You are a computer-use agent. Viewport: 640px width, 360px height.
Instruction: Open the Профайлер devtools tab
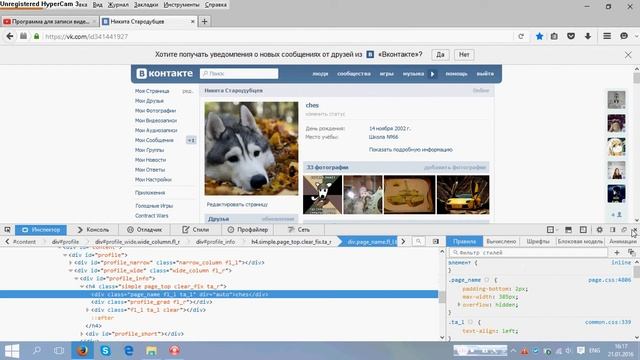pyautogui.click(x=248, y=230)
